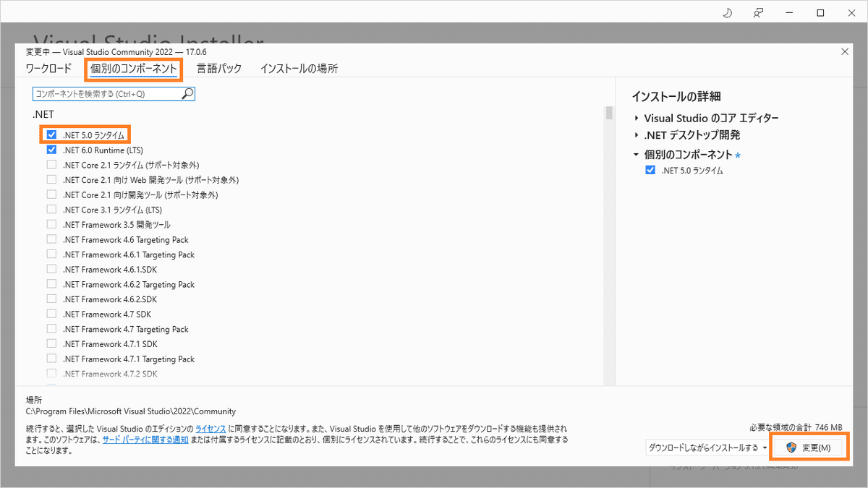The image size is (868, 488).
Task: Click install path C:\Program Files\Microsoft Visual Studio text
Action: [x=130, y=411]
